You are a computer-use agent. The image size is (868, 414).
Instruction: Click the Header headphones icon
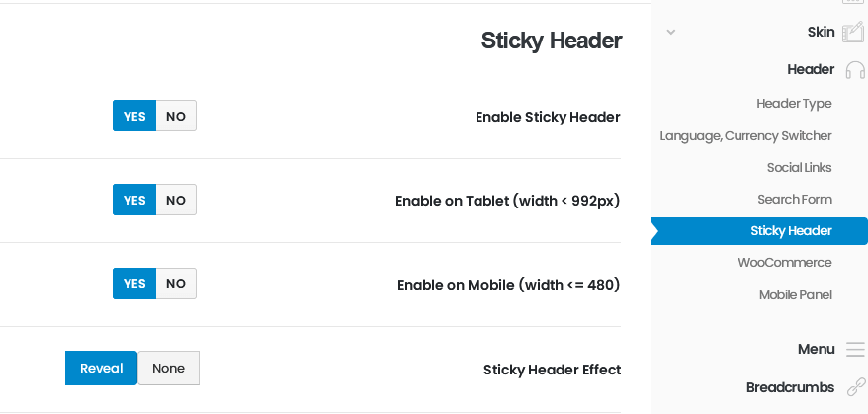pyautogui.click(x=855, y=70)
